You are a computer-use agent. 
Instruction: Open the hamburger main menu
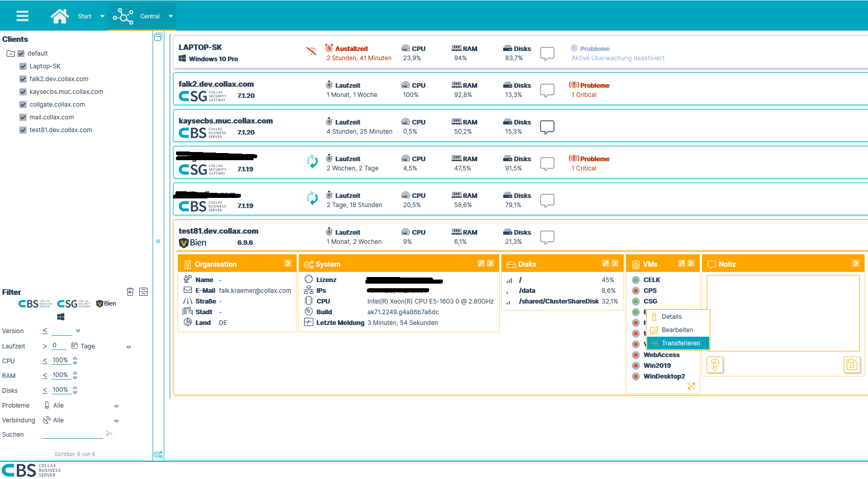(x=22, y=16)
